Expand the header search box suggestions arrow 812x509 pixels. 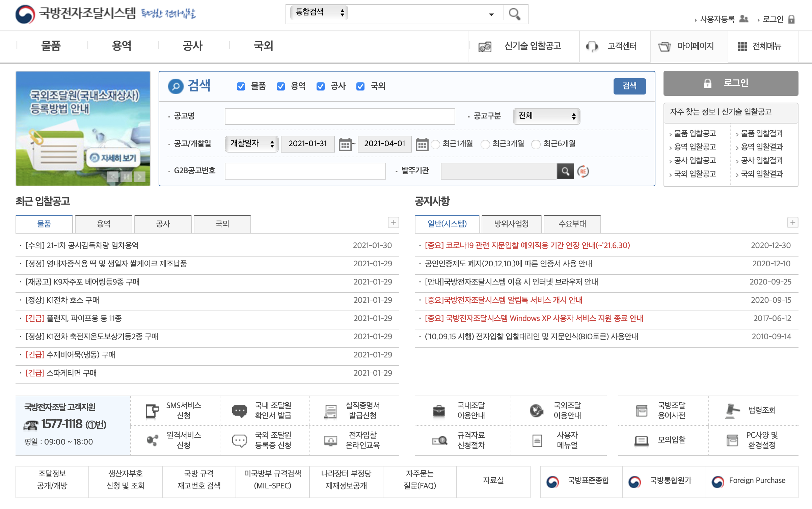[491, 15]
